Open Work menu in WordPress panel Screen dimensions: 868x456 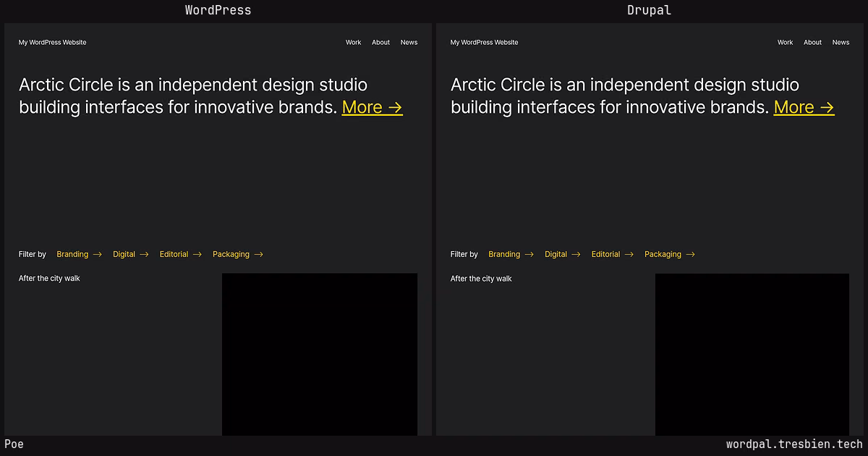click(353, 43)
